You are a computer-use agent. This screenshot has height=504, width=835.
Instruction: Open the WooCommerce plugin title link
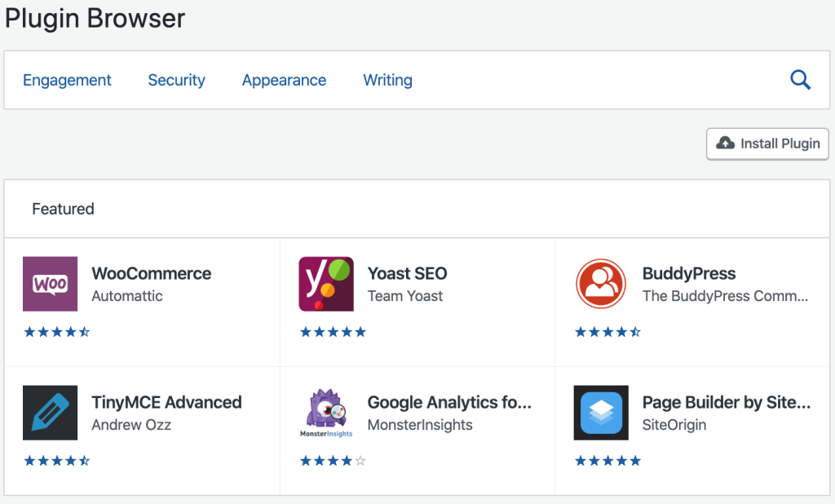151,273
